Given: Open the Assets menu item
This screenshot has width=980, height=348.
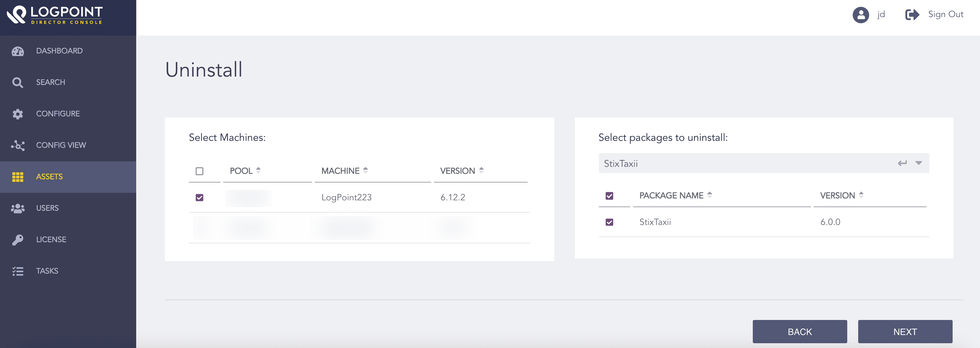Looking at the screenshot, I should point(50,177).
